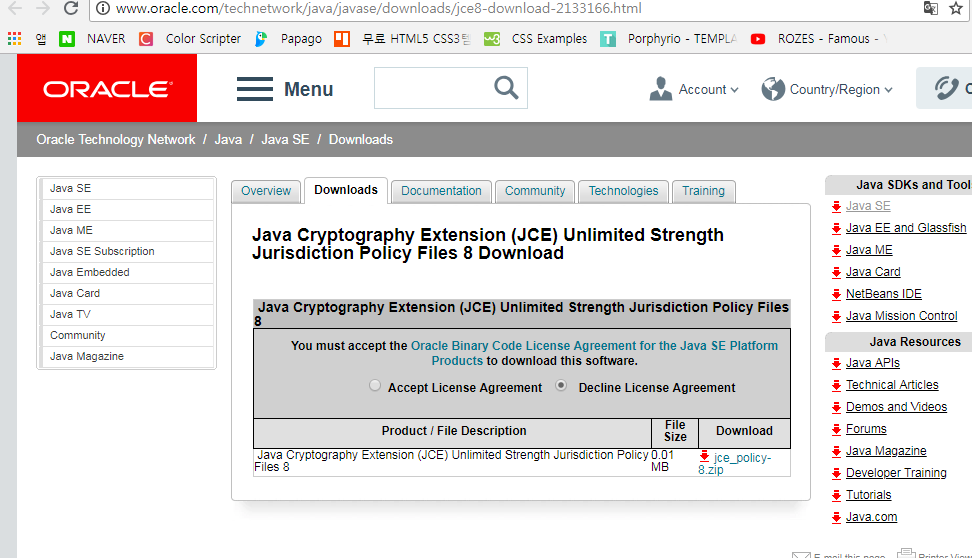Open Java SE link under Java SDKs
Screen dimensions: 972x558
[x=868, y=206]
